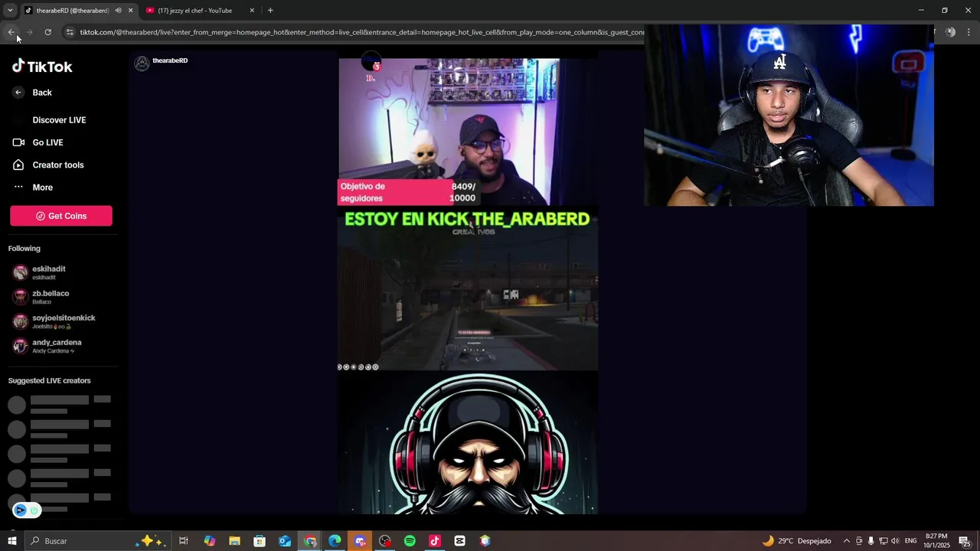Open CapCut from the taskbar
Viewport: 980px width, 551px height.
459,541
